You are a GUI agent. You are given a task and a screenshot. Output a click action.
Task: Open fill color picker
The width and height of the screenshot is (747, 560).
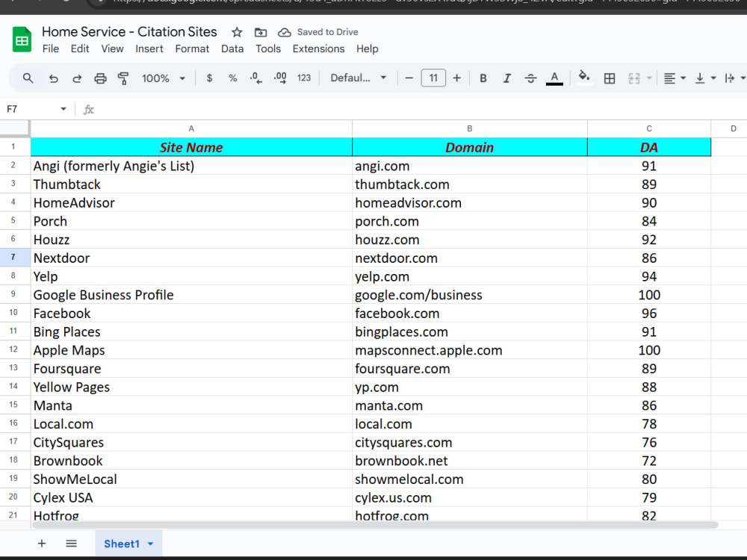coord(584,77)
